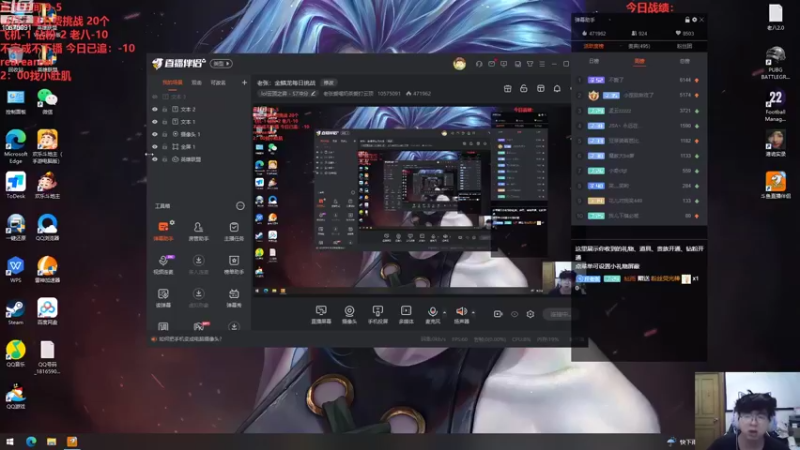Select the 文本 1 layer row
The image size is (800, 450).
click(199, 121)
